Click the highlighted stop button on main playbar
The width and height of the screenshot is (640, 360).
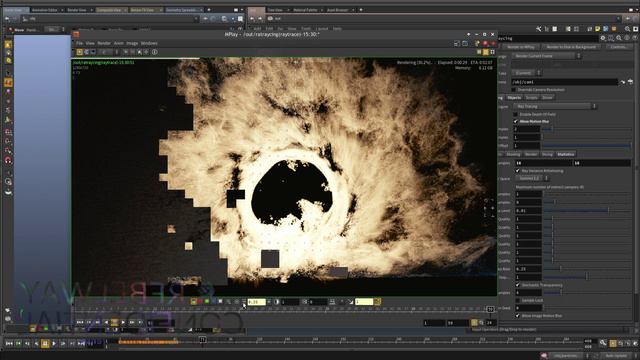tap(45, 344)
